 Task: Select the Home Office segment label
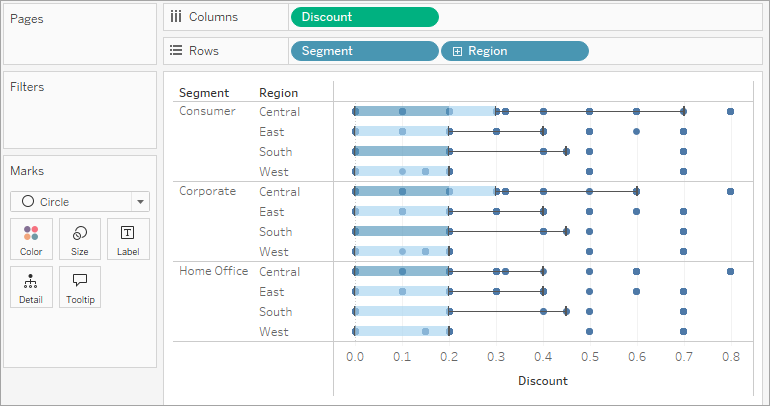(x=211, y=271)
